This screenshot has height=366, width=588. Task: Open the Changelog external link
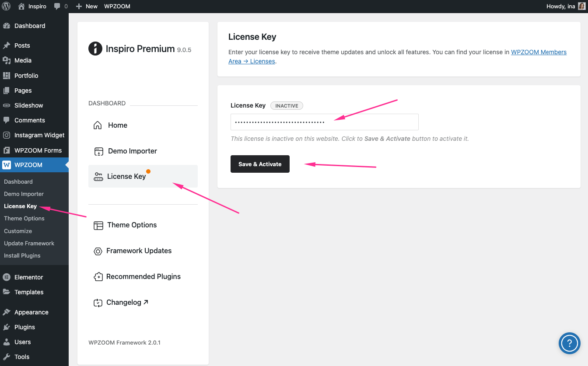127,303
